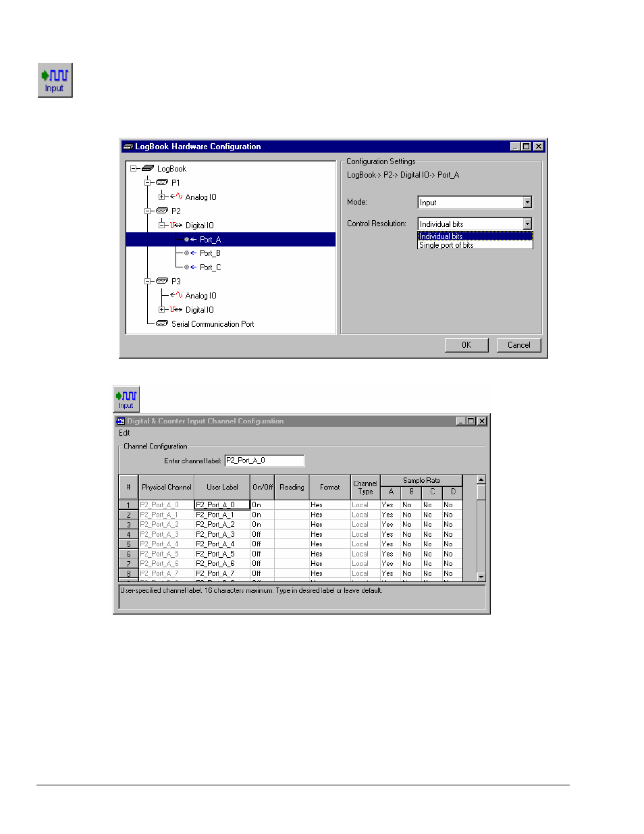
Task: Click the P2 port connector icon
Action: pos(162,211)
